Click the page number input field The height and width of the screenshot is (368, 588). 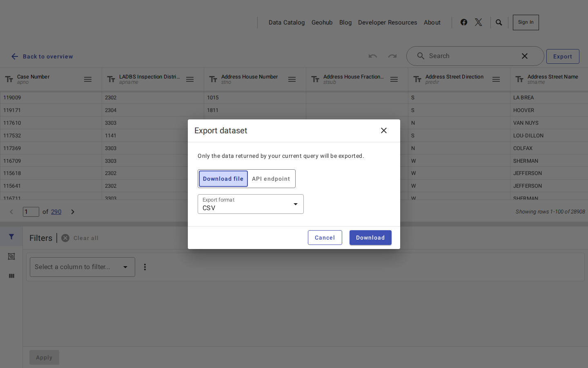31,212
